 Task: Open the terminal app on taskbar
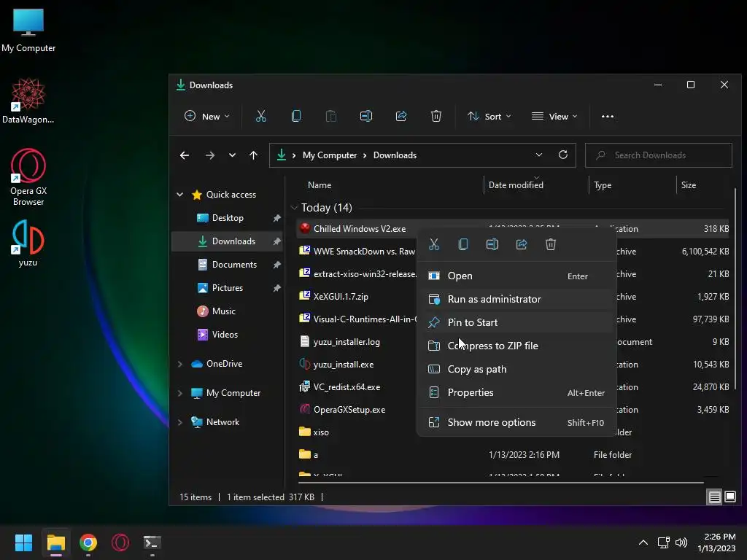(x=152, y=542)
